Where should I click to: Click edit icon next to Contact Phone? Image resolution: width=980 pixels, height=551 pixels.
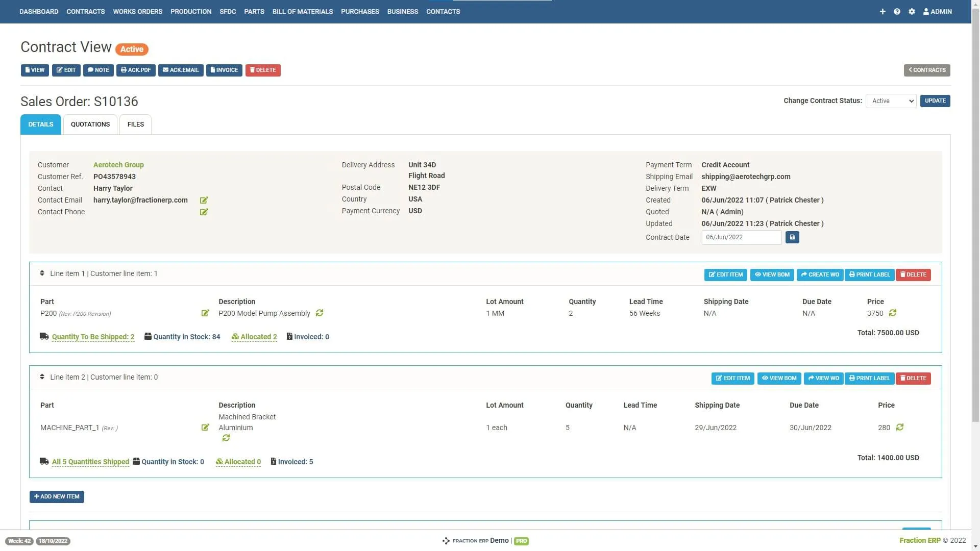click(x=204, y=212)
